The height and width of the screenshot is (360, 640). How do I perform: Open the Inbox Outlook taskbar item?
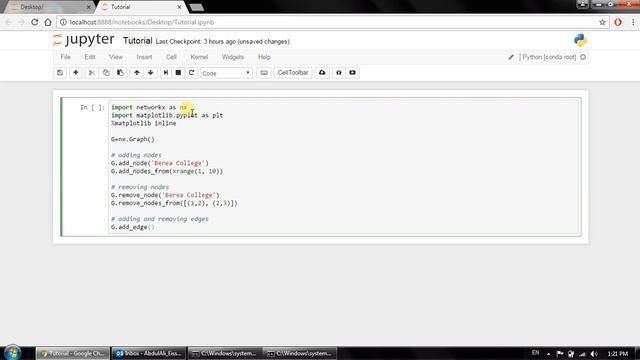149,353
